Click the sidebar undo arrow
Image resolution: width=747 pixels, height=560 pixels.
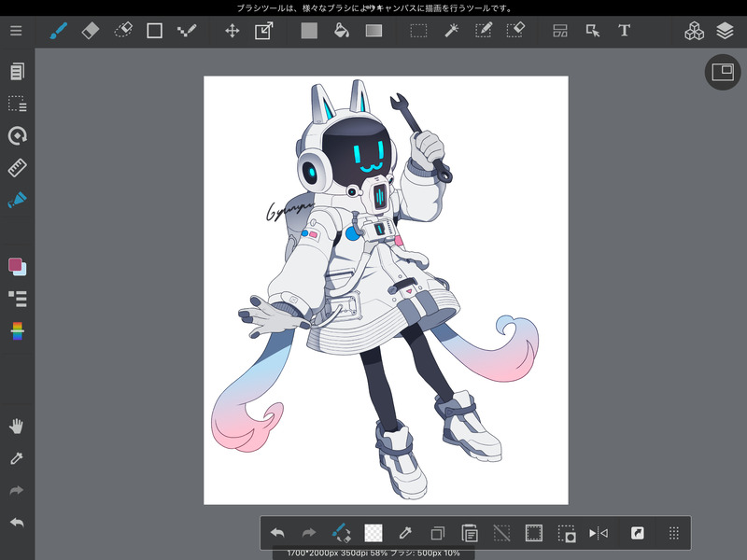[x=17, y=523]
